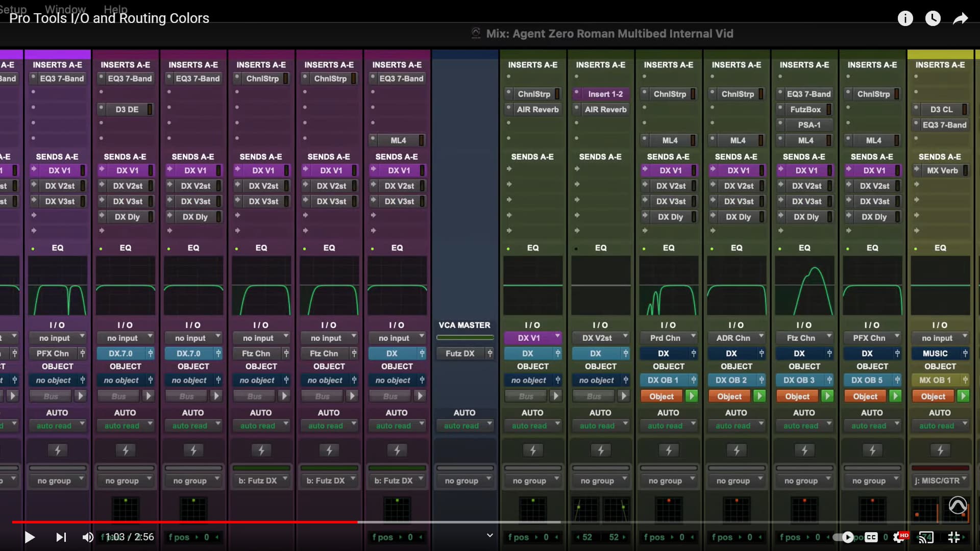Click the MUSIC output button

[x=935, y=353]
